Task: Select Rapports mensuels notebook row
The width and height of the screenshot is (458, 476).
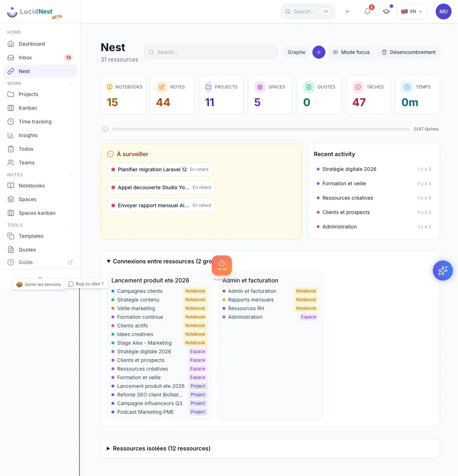Action: (x=270, y=300)
